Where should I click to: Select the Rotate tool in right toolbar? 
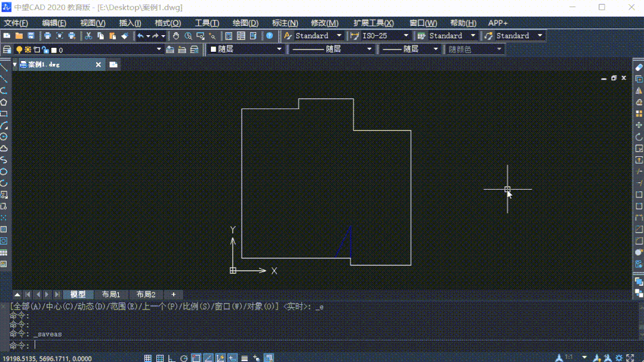(x=639, y=137)
